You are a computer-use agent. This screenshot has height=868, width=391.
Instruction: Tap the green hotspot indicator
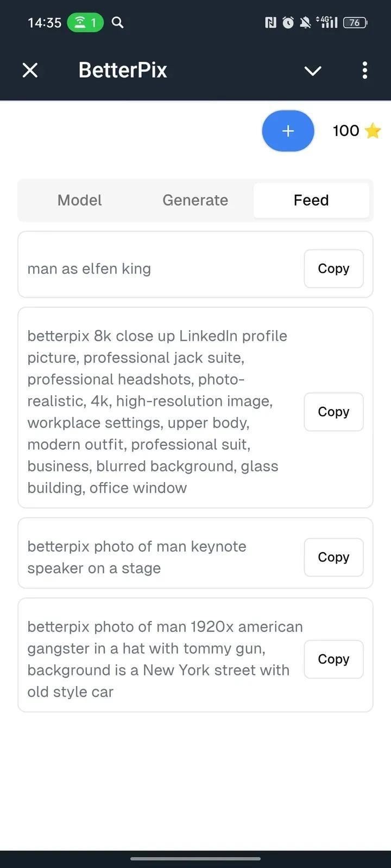85,23
